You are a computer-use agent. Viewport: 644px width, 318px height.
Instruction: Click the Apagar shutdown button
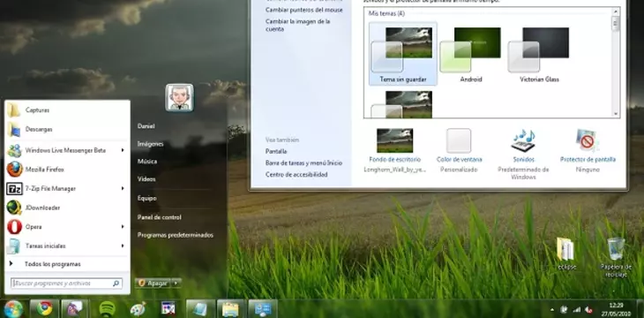(153, 283)
